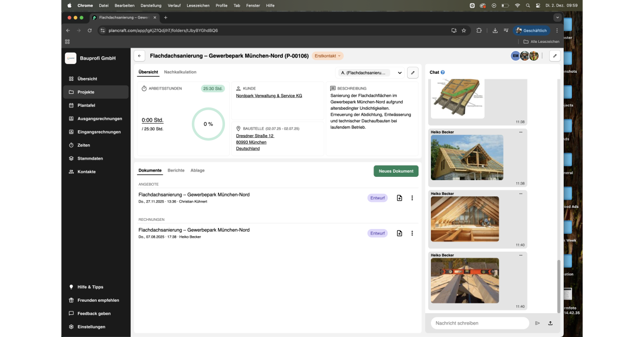644x337 pixels.
Task: Open the Erstkontakt status dropdown
Action: (327, 56)
